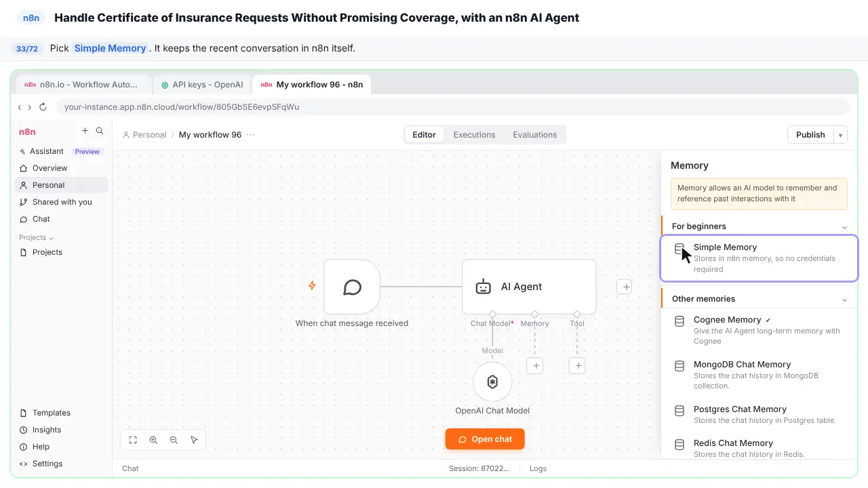Add a node after the AI Agent
This screenshot has width=868, height=488.
(626, 287)
